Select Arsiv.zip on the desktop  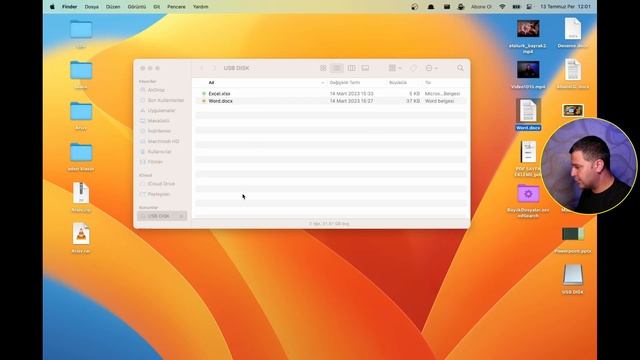click(81, 197)
